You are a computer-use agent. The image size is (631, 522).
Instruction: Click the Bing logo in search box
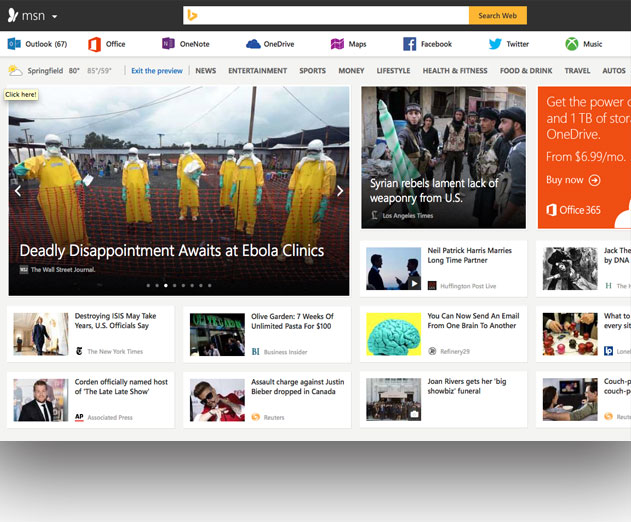coord(192,16)
